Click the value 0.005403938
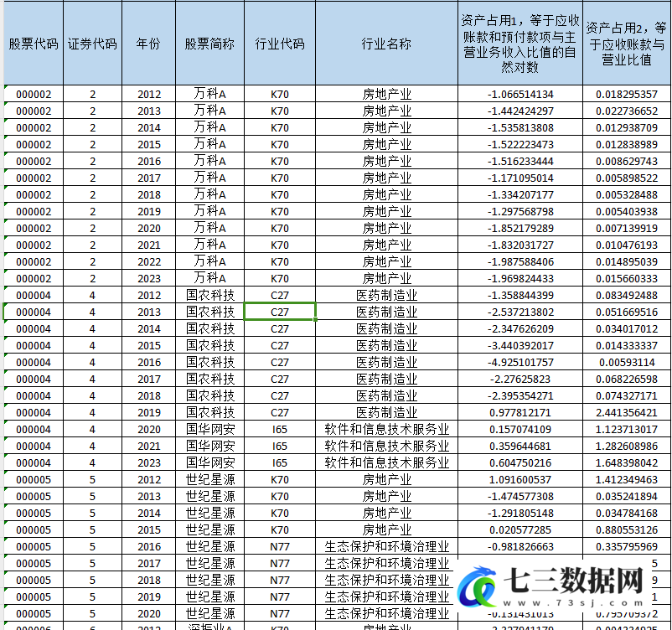Viewport: 672px width, 630px height. 627,211
